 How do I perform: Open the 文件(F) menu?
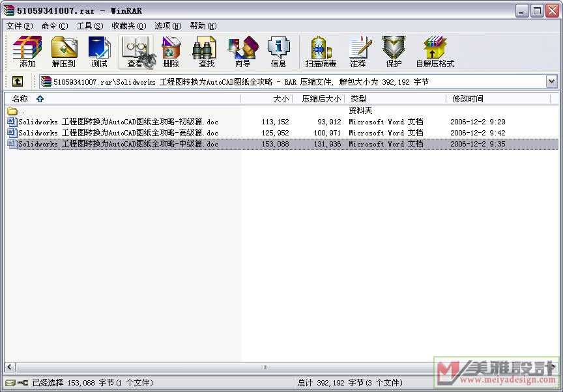point(20,26)
